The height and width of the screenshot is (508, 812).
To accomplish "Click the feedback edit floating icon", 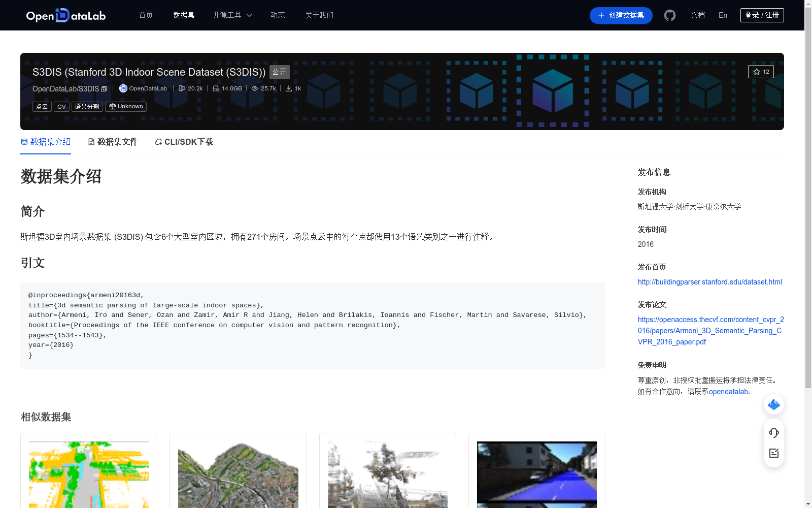I will [773, 453].
